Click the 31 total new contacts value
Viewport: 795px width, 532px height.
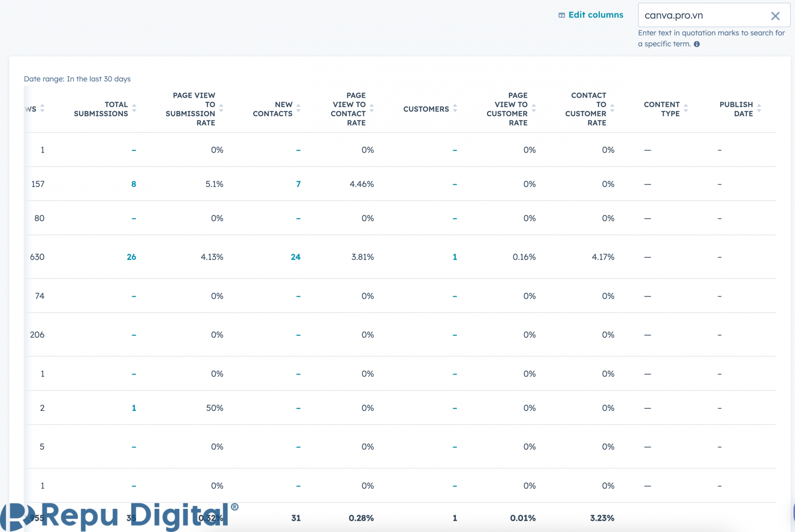(x=296, y=518)
